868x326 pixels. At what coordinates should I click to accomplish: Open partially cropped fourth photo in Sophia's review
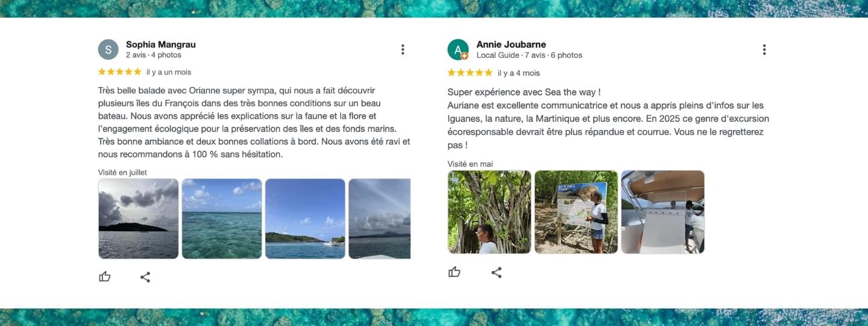380,219
